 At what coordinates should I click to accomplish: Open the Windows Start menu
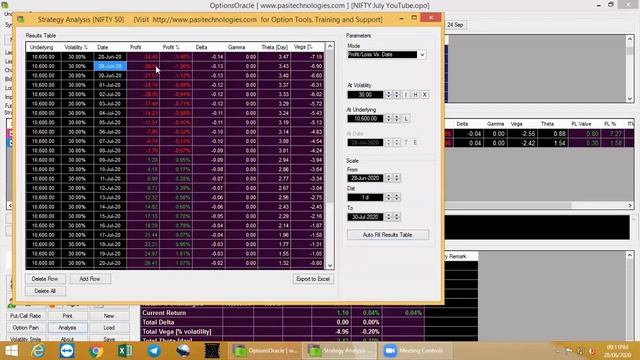[11, 351]
